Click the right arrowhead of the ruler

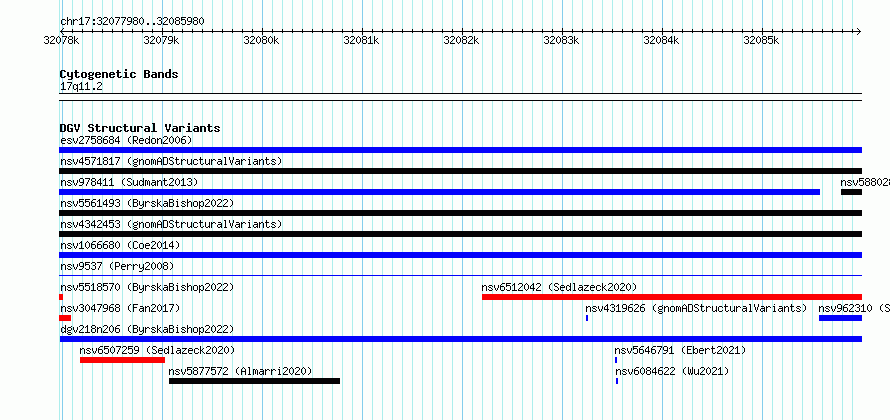tap(859, 31)
